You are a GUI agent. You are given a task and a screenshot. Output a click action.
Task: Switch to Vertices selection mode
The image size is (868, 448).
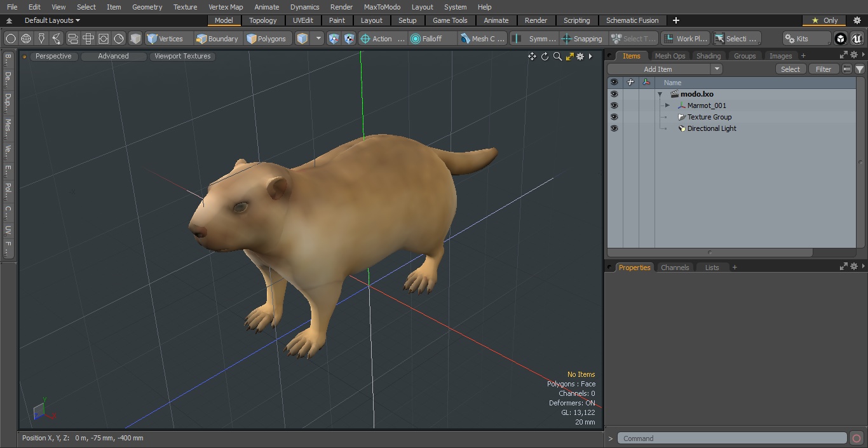pyautogui.click(x=168, y=39)
